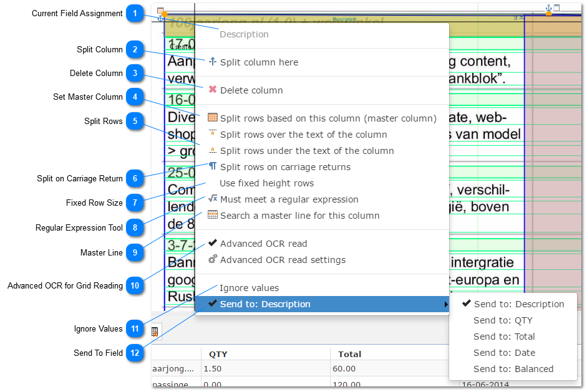Choose Search a master line for this column

pyautogui.click(x=322, y=216)
